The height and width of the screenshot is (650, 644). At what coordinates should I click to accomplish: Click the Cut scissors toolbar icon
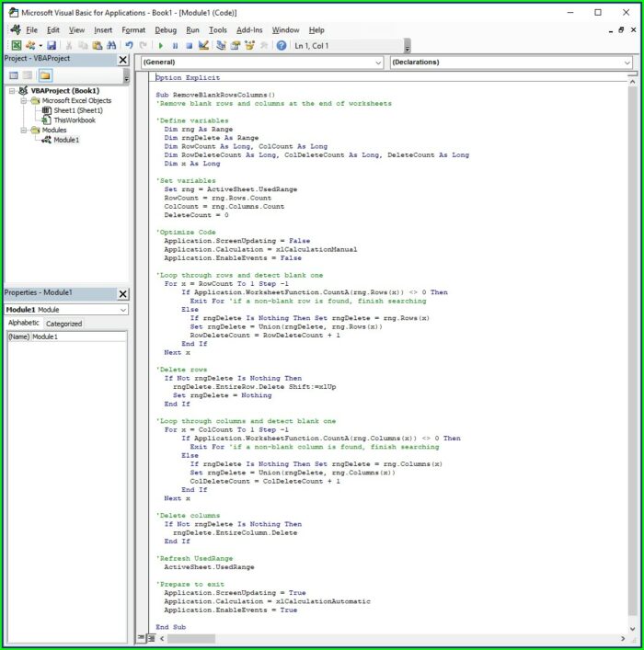pyautogui.click(x=69, y=46)
